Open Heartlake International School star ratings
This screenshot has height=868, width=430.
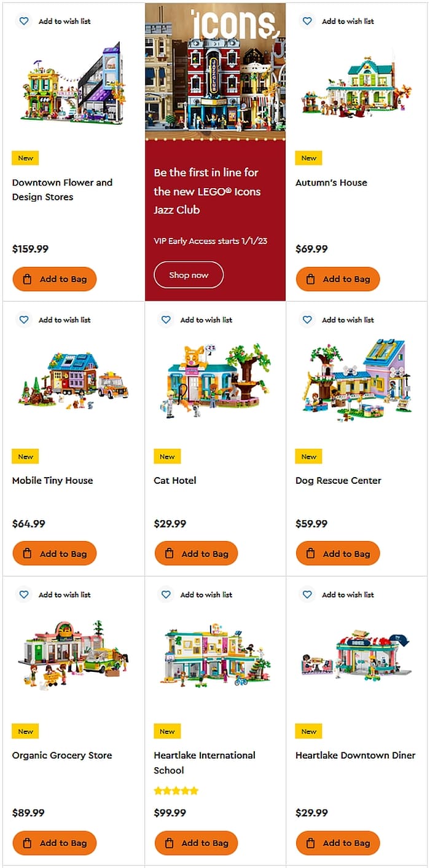point(176,791)
